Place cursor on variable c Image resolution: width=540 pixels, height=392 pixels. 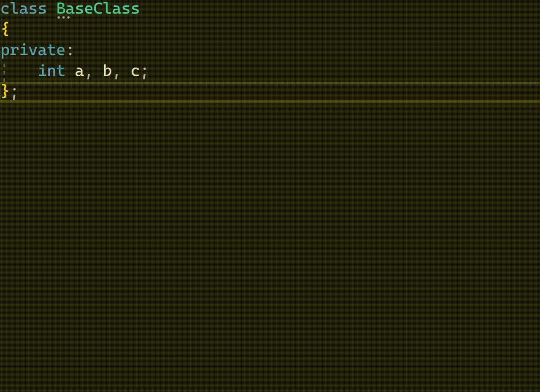coord(135,71)
